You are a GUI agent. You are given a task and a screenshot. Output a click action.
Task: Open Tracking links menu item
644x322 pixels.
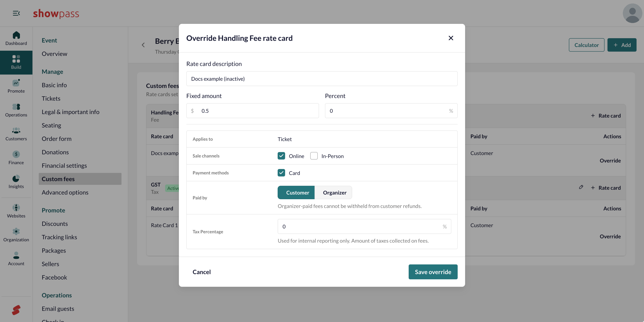coord(59,237)
